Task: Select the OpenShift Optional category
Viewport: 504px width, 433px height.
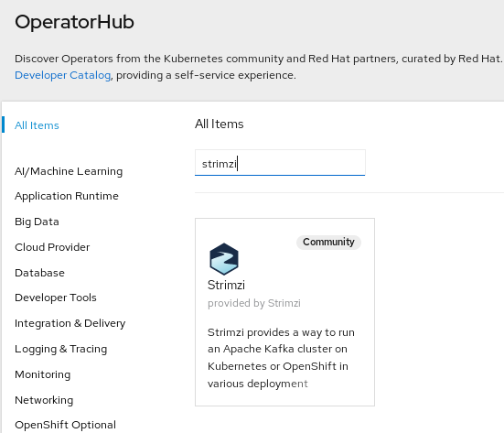Action: [x=65, y=425]
